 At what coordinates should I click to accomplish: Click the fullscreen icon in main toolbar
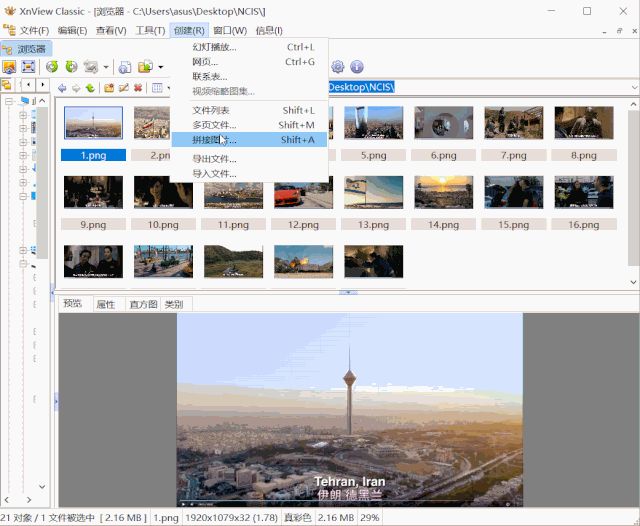[27, 67]
